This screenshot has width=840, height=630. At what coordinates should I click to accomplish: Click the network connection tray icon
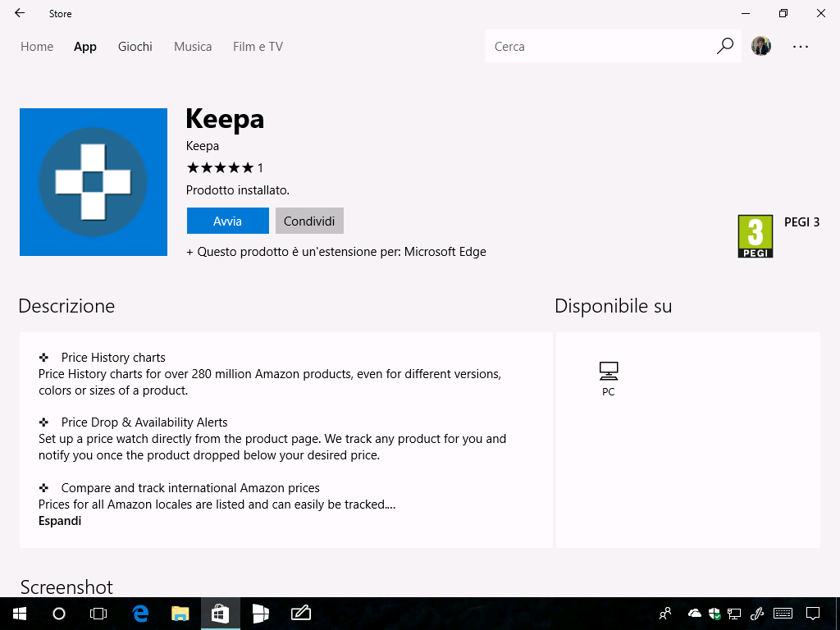click(x=734, y=614)
